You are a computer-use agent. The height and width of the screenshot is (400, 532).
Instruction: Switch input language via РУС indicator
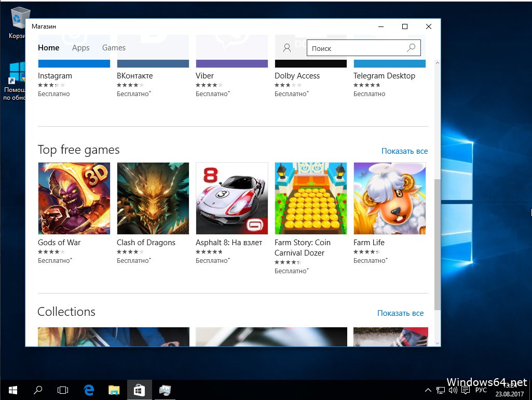pyautogui.click(x=481, y=390)
